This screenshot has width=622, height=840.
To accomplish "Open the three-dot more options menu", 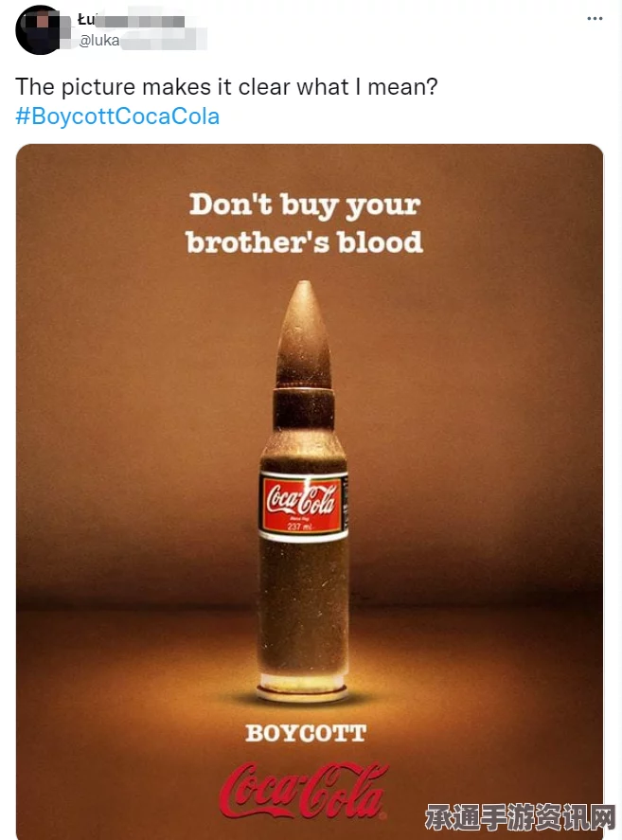I will point(595,18).
